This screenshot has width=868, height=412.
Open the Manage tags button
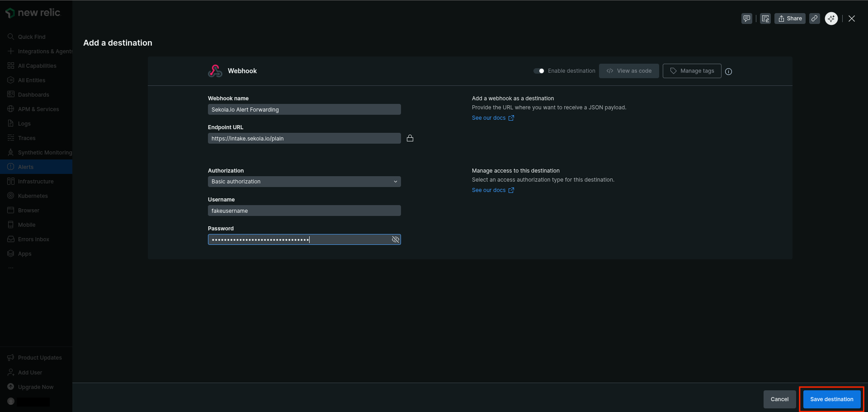click(x=692, y=71)
